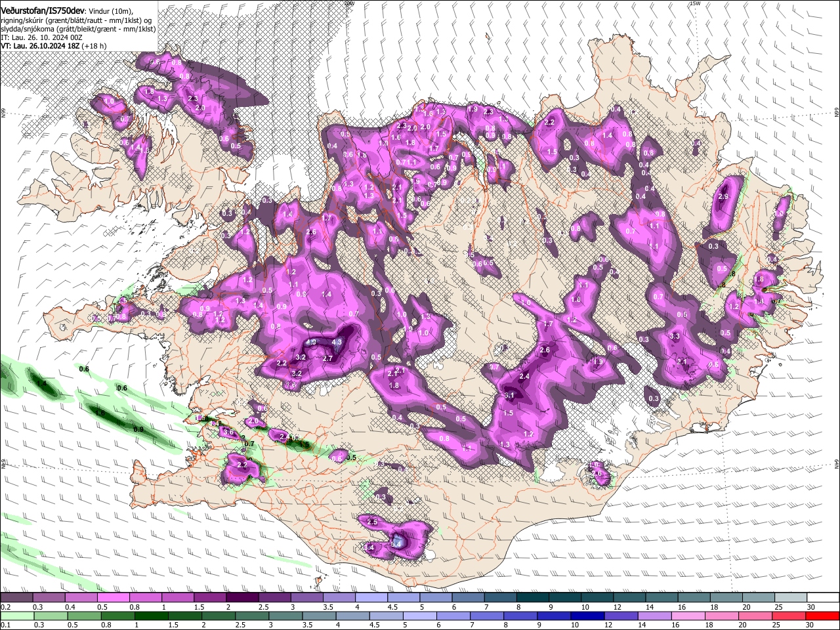Click the light grey top-row swatch starting at 25

(791, 598)
